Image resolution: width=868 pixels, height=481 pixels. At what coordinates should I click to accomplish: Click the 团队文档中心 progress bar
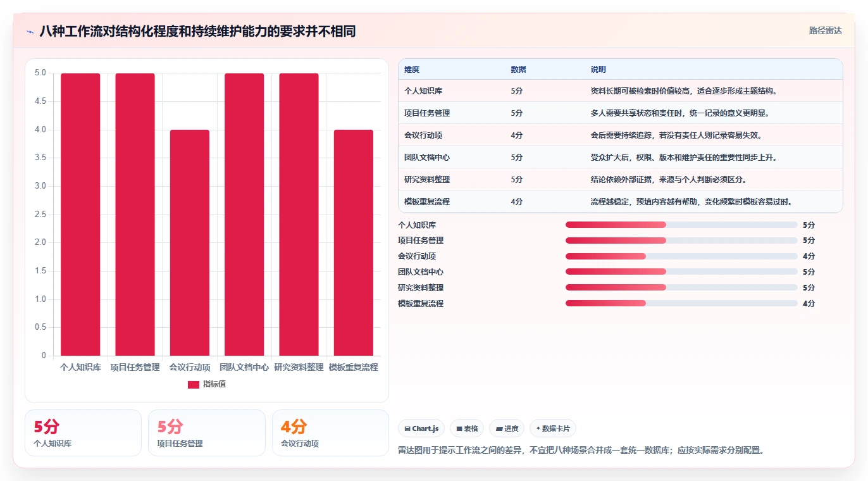681,272
